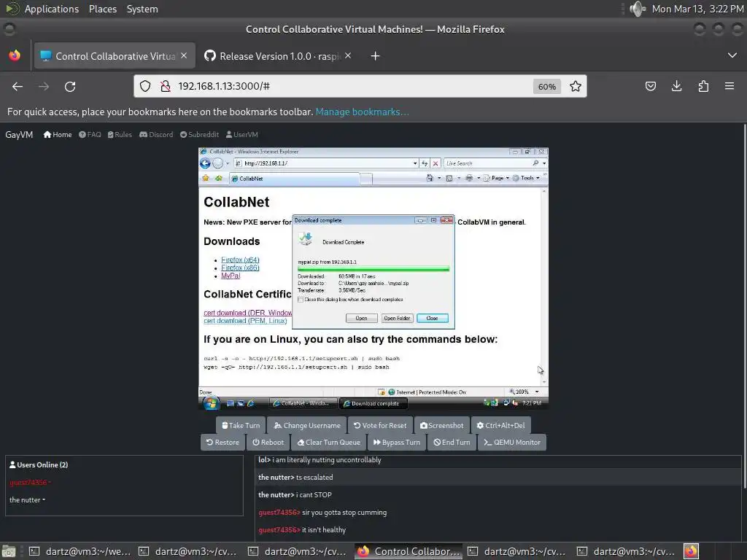Click the Windows Start orb in VM

click(211, 403)
